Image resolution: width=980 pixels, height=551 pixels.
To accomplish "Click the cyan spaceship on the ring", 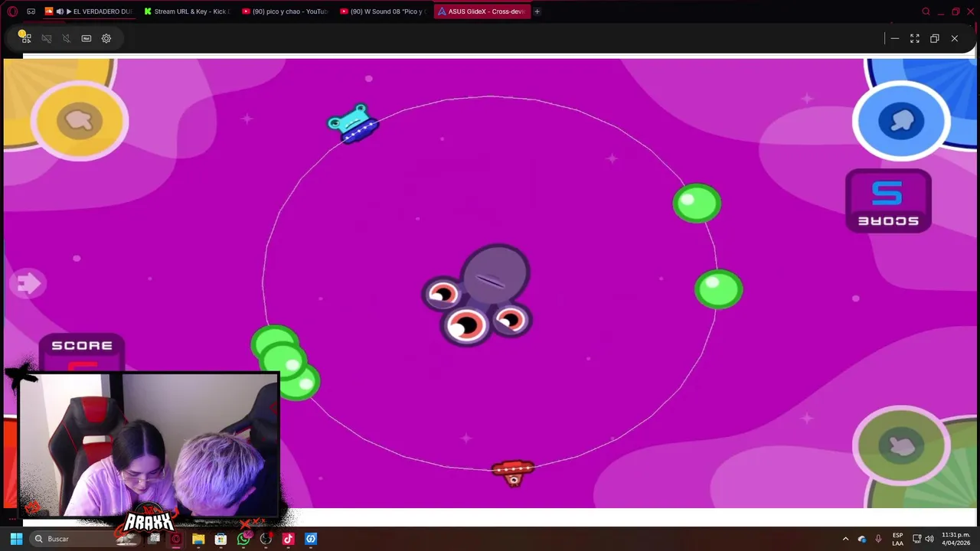I will [x=353, y=123].
